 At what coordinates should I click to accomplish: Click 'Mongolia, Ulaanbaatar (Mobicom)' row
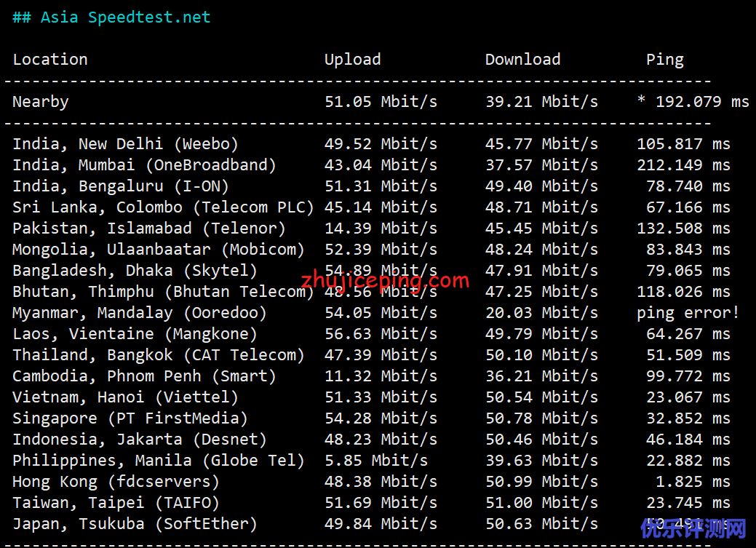(x=371, y=250)
